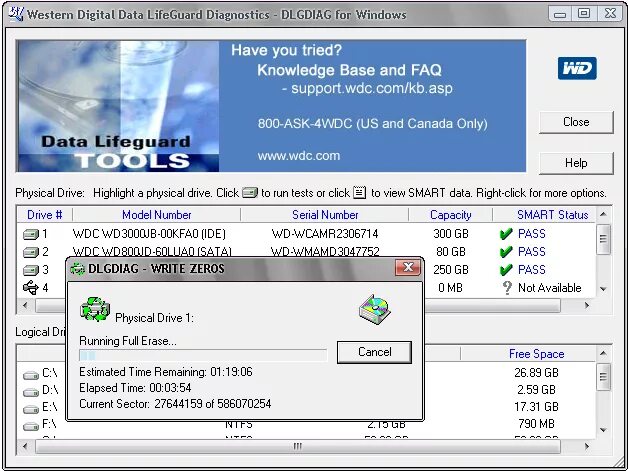628x471 pixels.
Task: Click the physical drive list down scroll arrow
Action: tap(603, 289)
